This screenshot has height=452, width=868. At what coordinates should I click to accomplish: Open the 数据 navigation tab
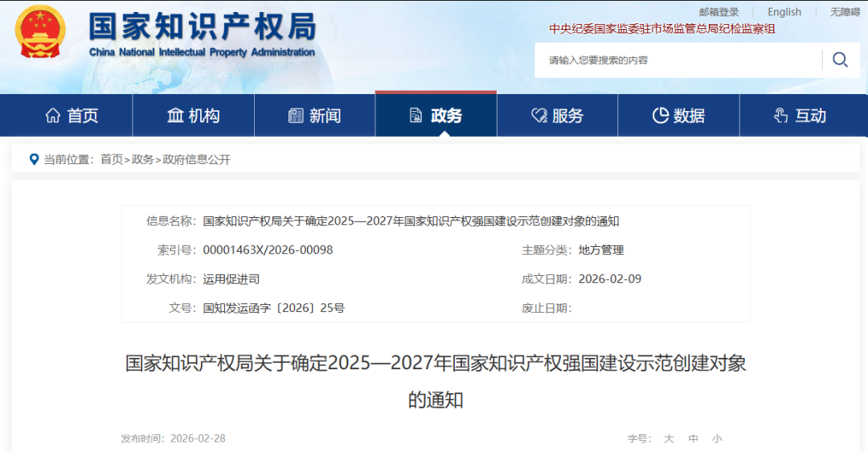(x=678, y=115)
